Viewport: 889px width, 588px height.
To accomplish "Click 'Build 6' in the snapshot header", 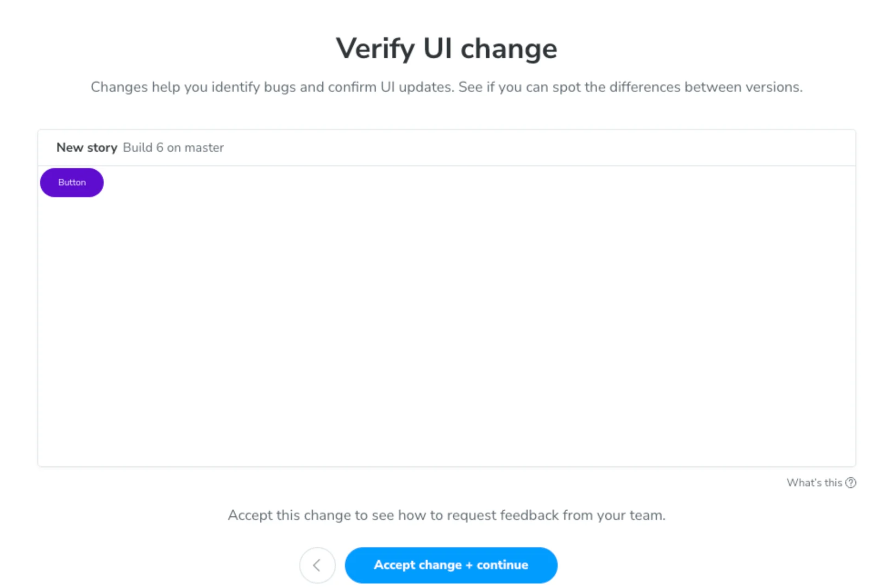I will (143, 148).
